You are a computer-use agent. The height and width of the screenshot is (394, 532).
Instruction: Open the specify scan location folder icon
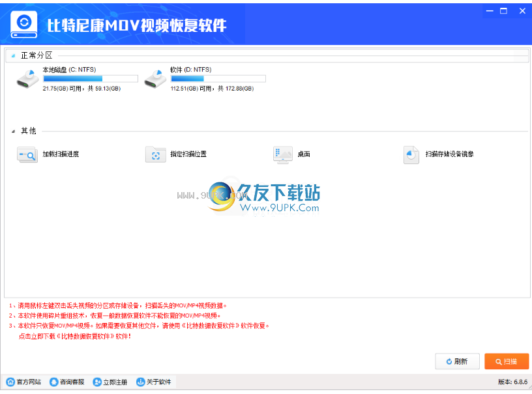[x=155, y=155]
